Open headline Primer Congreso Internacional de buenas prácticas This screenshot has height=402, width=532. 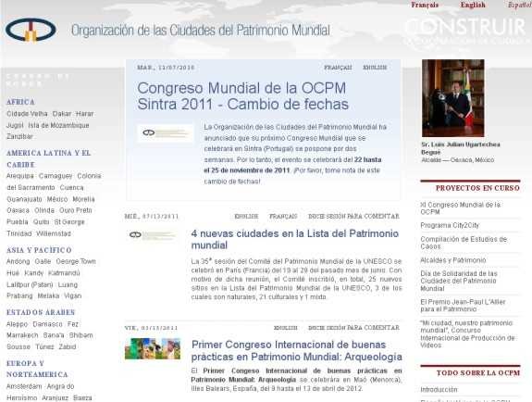pos(297,351)
